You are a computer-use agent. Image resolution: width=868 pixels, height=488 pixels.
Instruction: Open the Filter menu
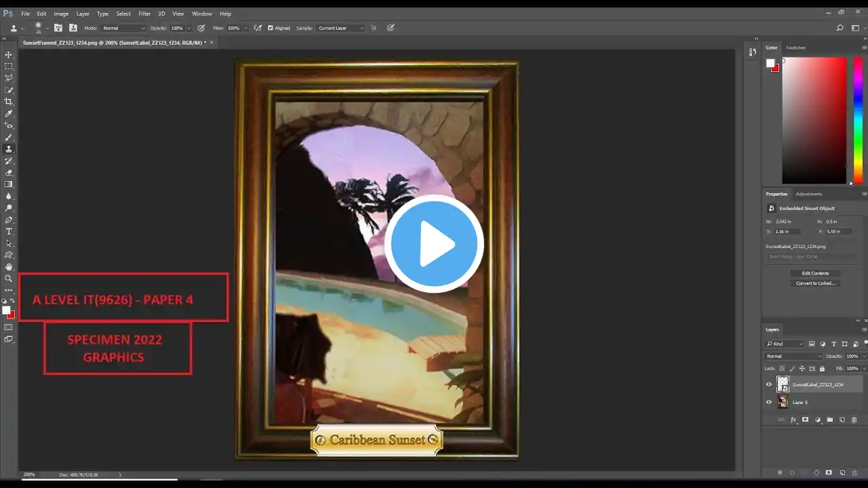click(x=144, y=14)
